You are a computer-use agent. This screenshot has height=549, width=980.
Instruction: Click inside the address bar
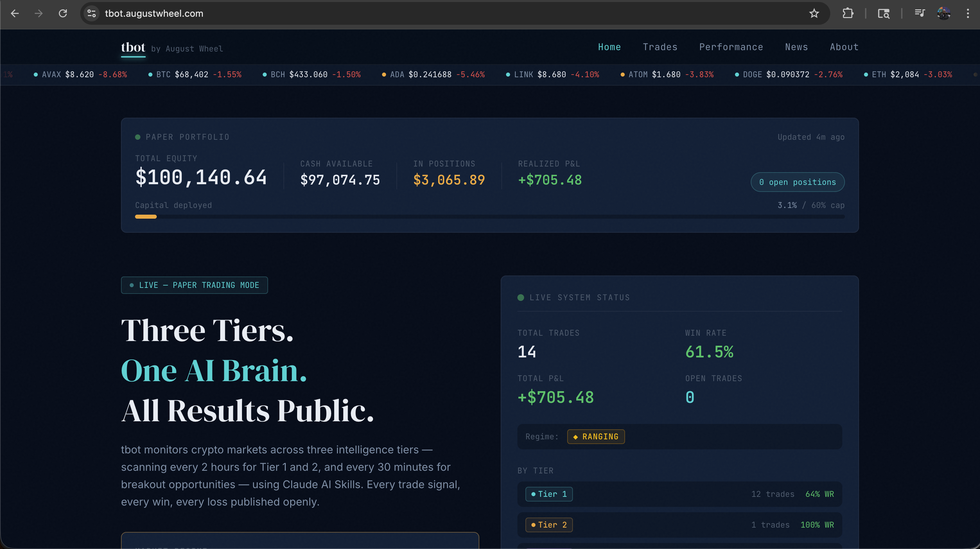266,13
